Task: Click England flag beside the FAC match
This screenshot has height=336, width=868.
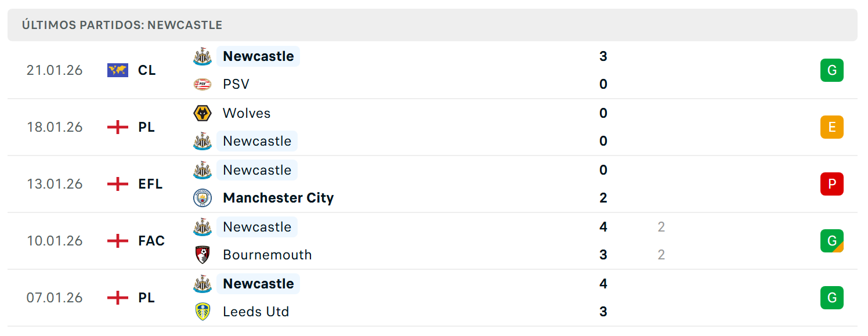Action: click(x=118, y=241)
